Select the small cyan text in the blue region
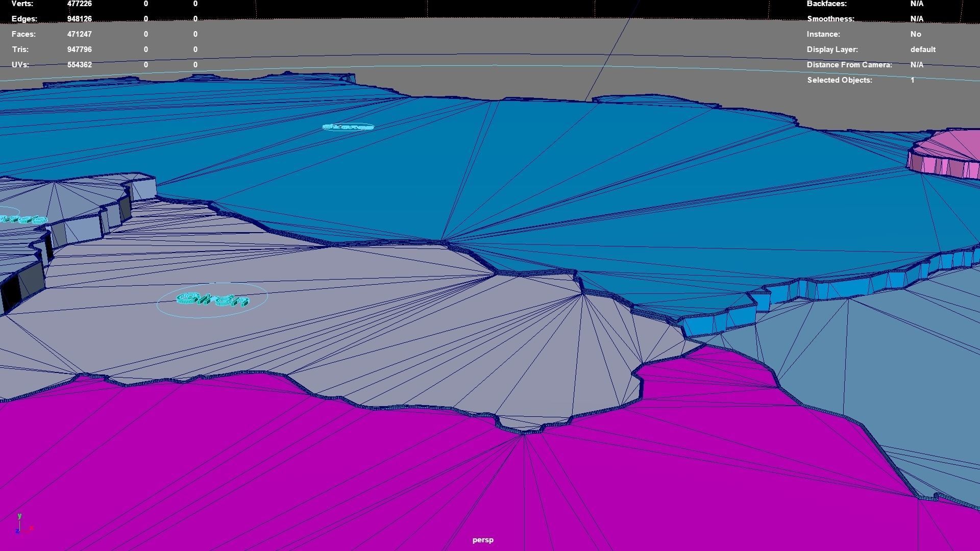This screenshot has height=551, width=980. point(348,127)
